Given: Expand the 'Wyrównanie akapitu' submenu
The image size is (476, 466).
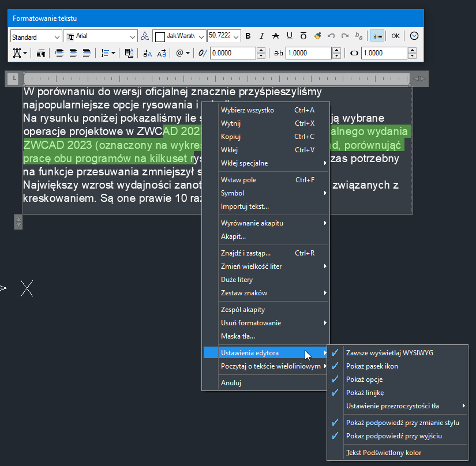Looking at the screenshot, I should [x=266, y=223].
